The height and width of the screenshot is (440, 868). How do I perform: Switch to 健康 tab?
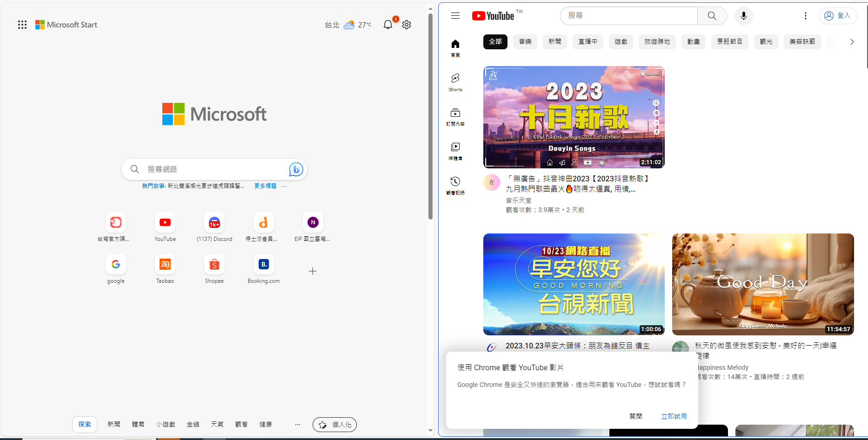pyautogui.click(x=266, y=424)
